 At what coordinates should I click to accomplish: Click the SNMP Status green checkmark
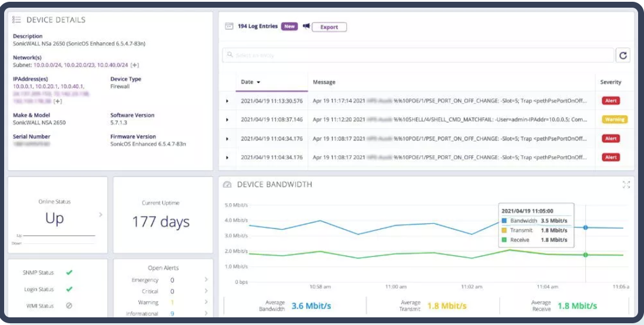(x=69, y=272)
